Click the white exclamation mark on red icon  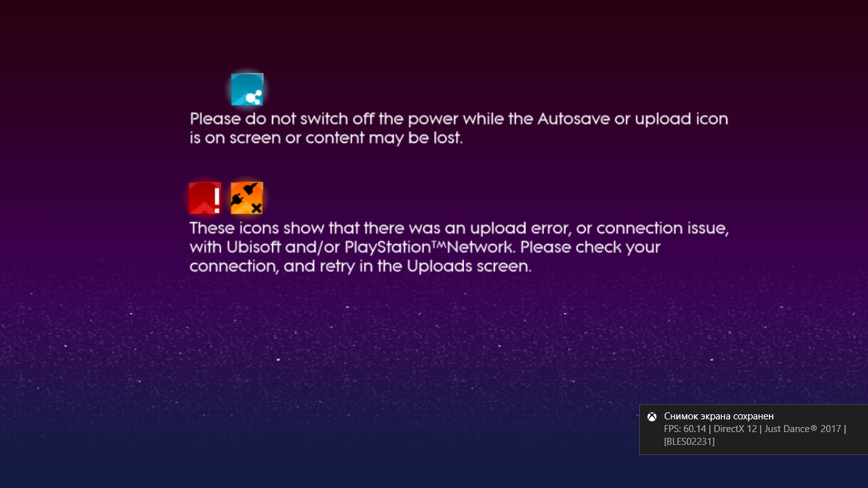[217, 199]
